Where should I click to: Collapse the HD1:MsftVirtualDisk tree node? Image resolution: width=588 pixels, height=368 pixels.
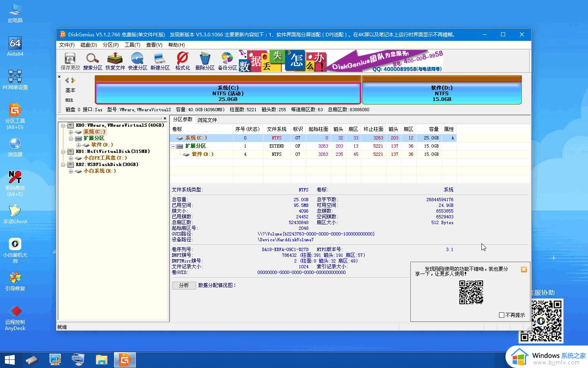63,152
